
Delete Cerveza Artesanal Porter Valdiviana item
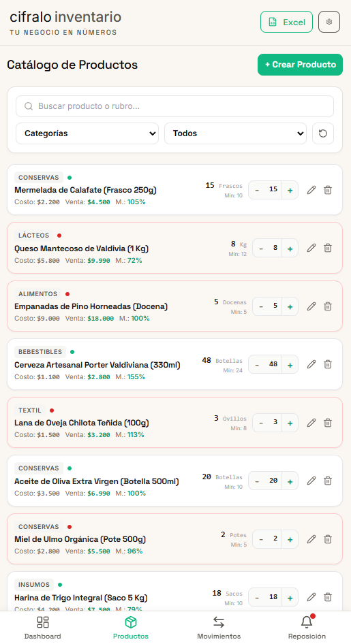click(x=328, y=364)
